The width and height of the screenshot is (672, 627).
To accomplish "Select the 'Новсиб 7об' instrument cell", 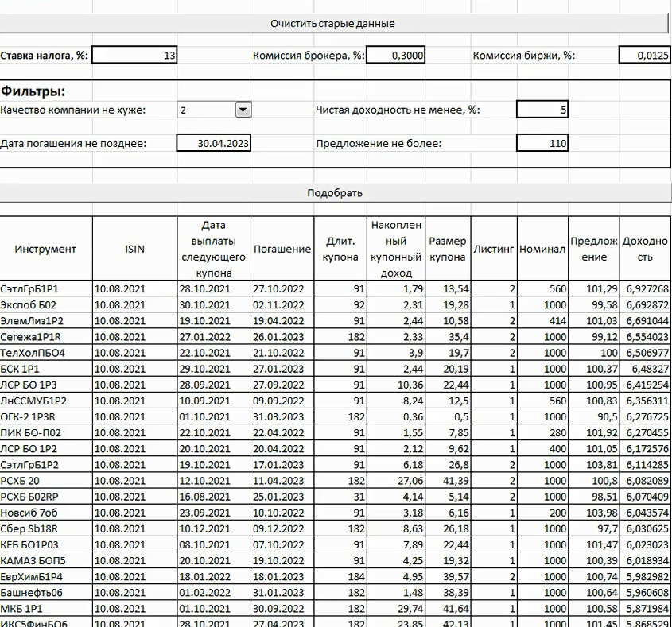I will click(46, 513).
